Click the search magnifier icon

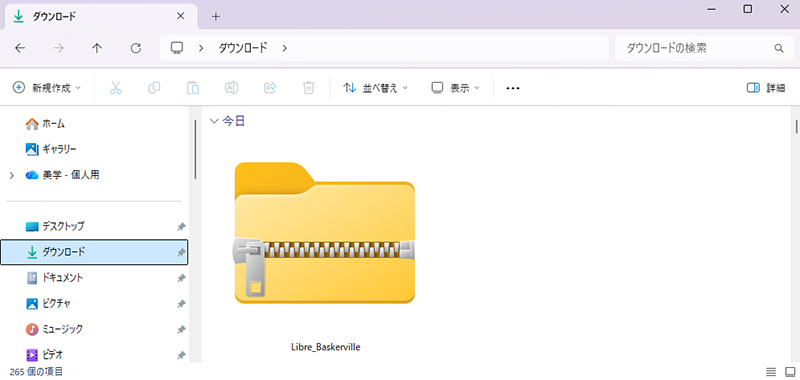[779, 48]
